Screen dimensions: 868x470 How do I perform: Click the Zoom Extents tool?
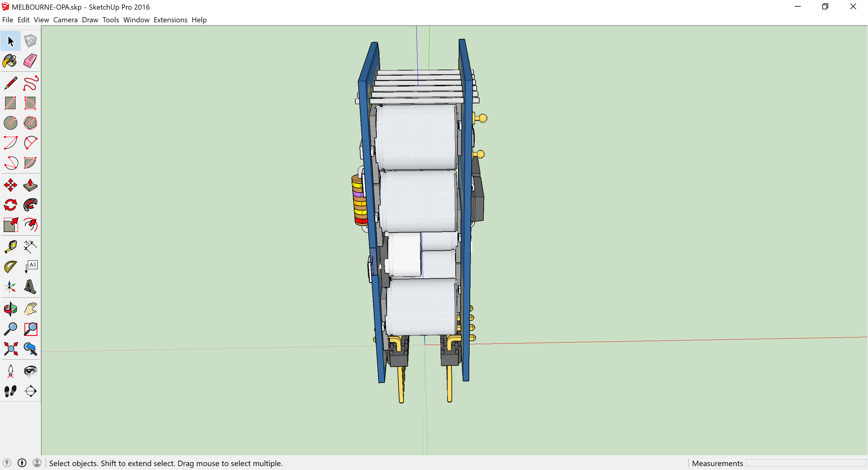point(11,349)
